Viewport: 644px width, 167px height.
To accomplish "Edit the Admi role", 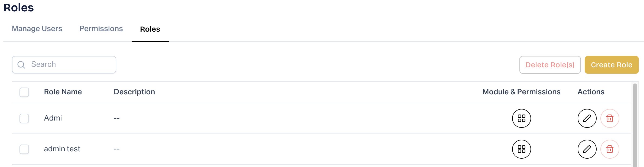I will point(587,118).
